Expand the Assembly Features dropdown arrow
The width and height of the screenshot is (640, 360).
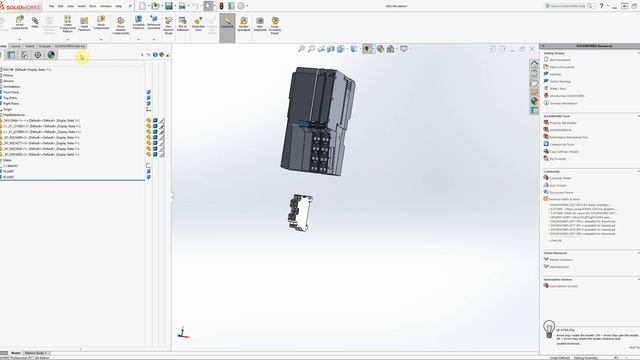coord(138,40)
